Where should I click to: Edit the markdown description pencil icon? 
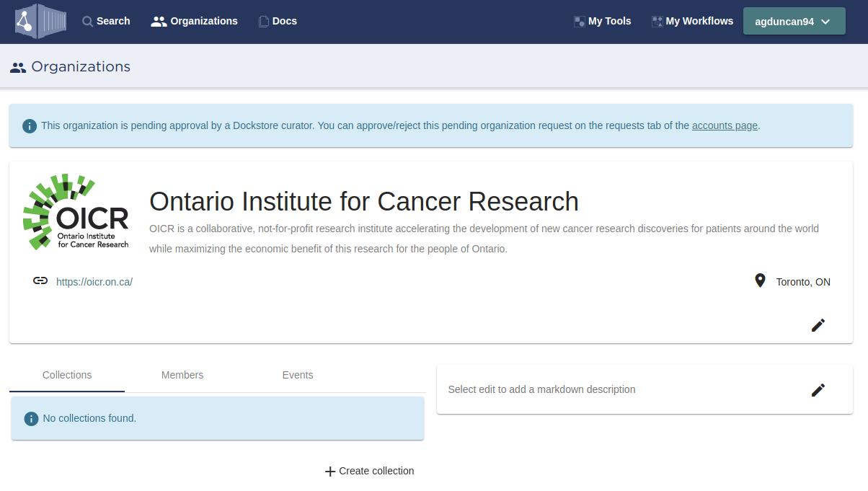818,390
